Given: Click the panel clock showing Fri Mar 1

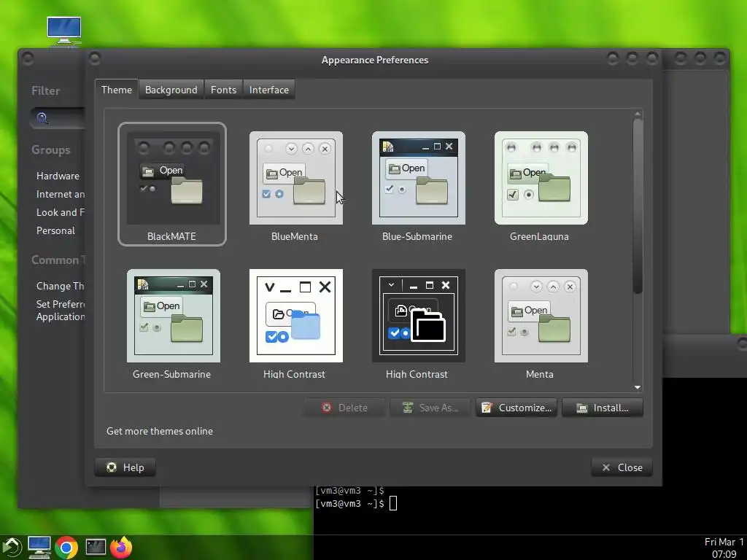Looking at the screenshot, I should click(724, 548).
